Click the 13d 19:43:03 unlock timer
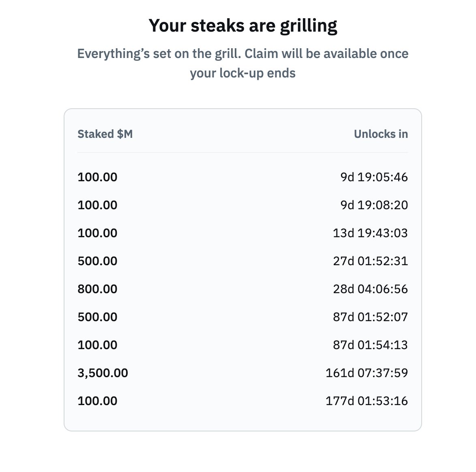The height and width of the screenshot is (472, 476). 370,233
